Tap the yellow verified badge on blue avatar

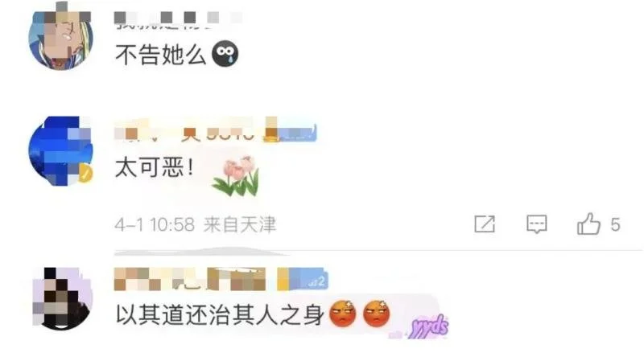pos(85,173)
